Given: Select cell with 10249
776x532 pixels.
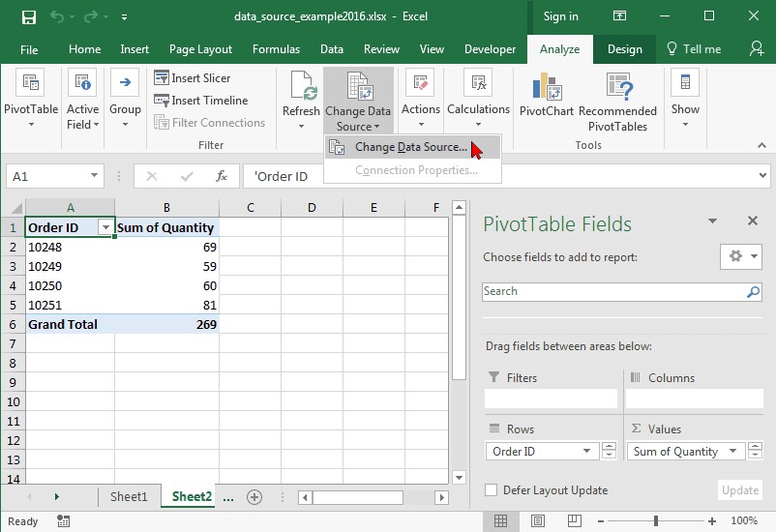Looking at the screenshot, I should [x=70, y=266].
